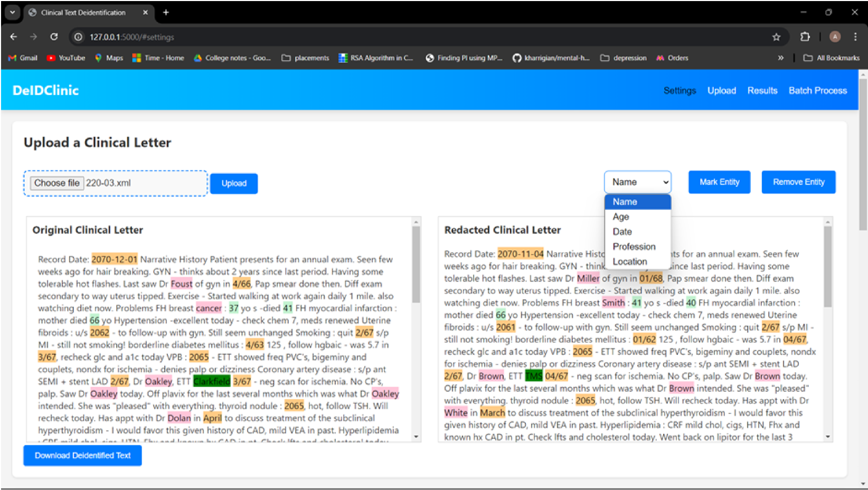Viewport: 868px width, 490px height.
Task: Go to the Upload nav item
Action: click(x=722, y=90)
